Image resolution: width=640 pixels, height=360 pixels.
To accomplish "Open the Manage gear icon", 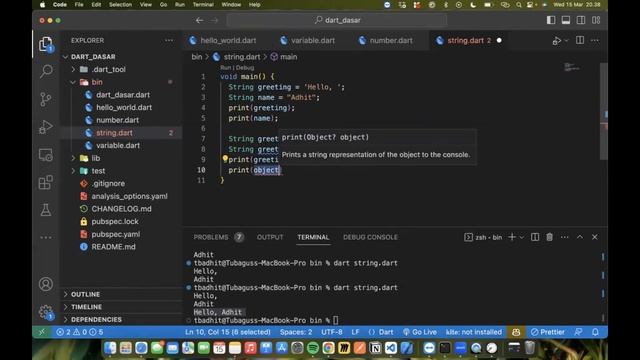I will point(46,312).
